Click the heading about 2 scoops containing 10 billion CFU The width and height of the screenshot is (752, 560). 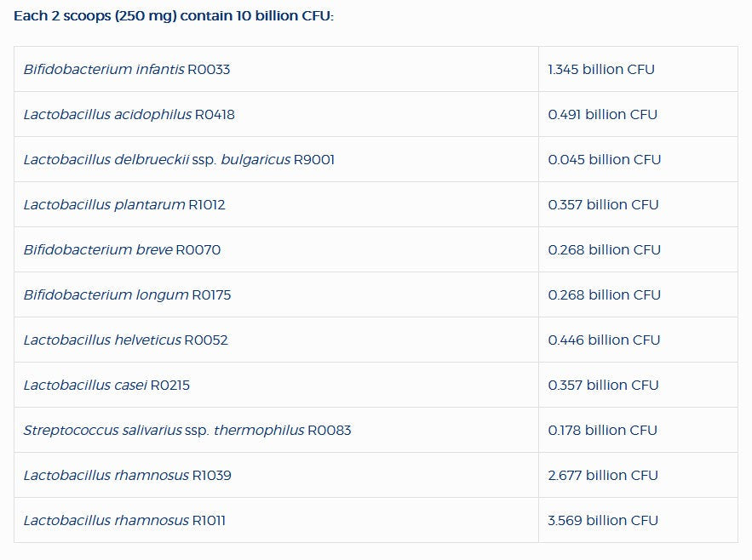[174, 16]
